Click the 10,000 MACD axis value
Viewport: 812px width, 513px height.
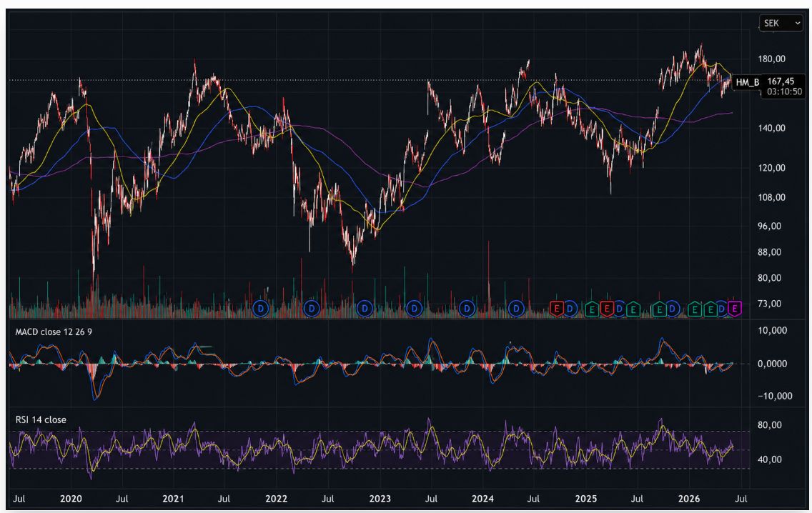(772, 331)
